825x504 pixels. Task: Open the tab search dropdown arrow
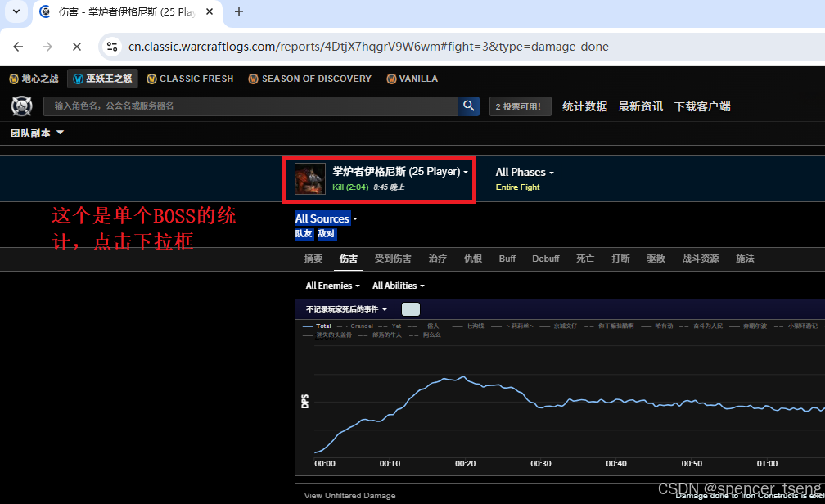coord(16,11)
